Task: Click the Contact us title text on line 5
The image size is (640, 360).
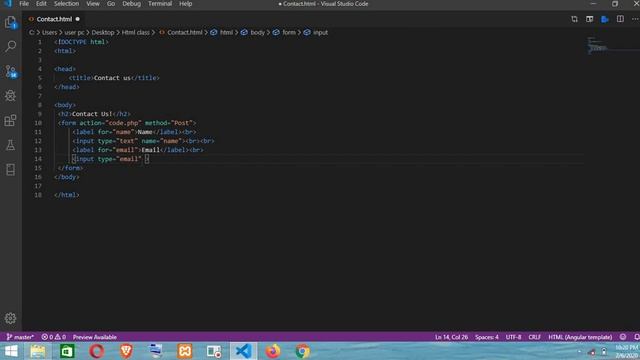Action: [x=112, y=78]
